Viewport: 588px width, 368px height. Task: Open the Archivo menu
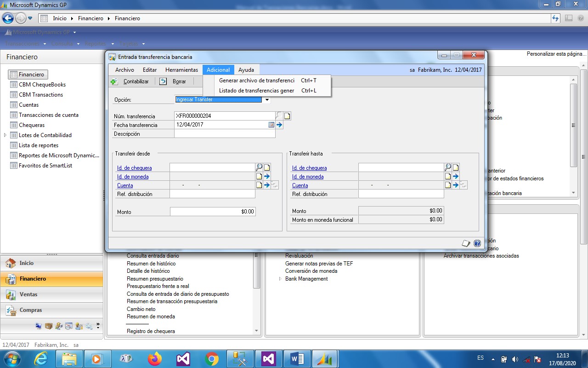[124, 70]
